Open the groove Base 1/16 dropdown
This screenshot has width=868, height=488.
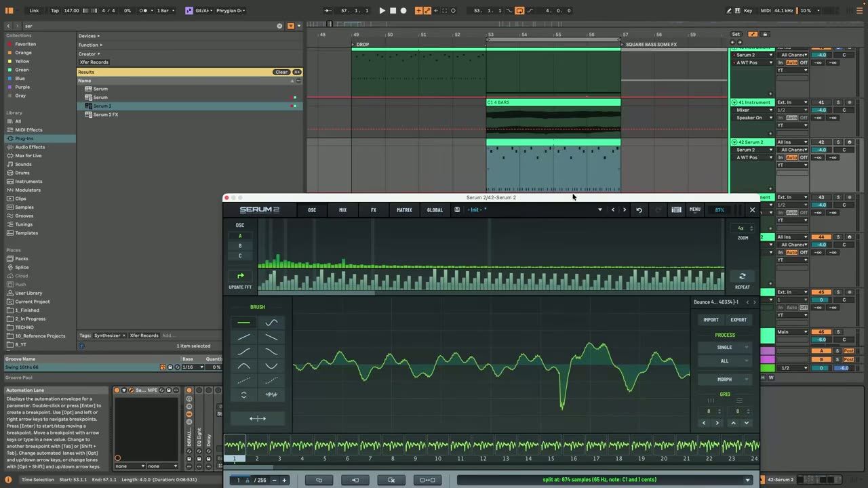coord(192,367)
